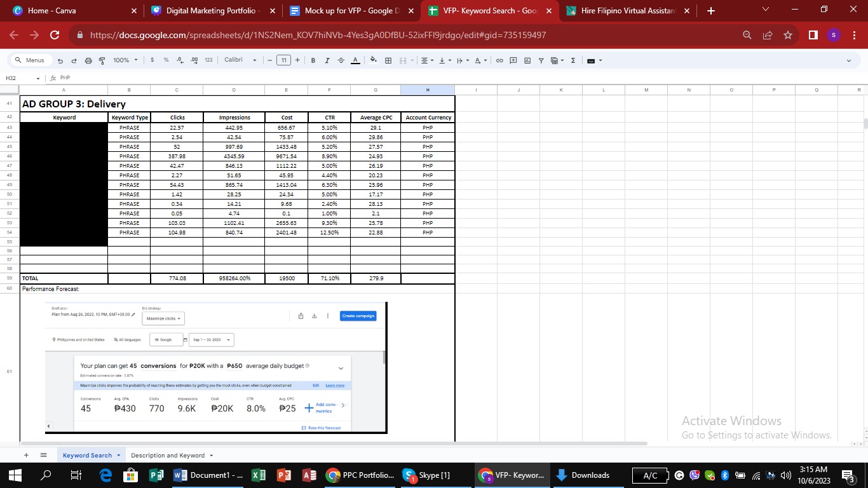Toggle bold formatting
Screen dimensions: 868x488
[313, 60]
